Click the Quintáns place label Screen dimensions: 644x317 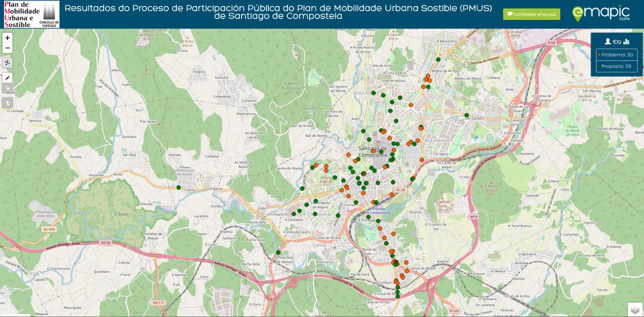click(x=129, y=136)
